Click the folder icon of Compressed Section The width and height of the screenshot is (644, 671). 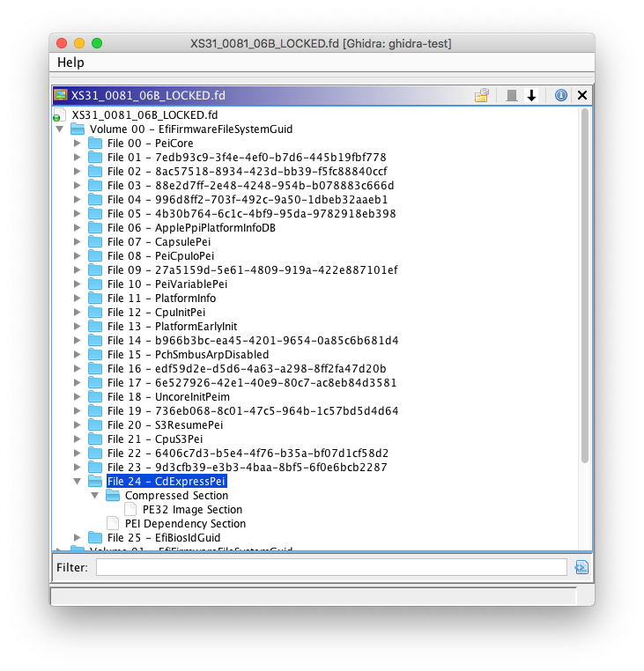pos(113,495)
